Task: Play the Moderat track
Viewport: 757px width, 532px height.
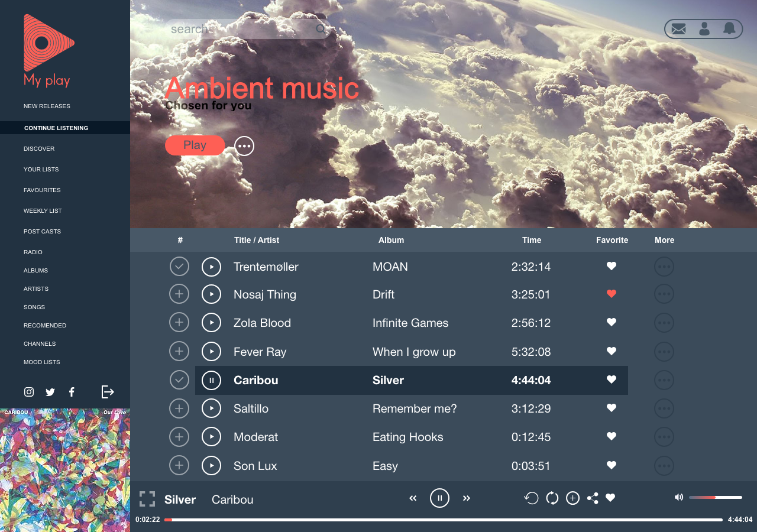Action: 211,436
